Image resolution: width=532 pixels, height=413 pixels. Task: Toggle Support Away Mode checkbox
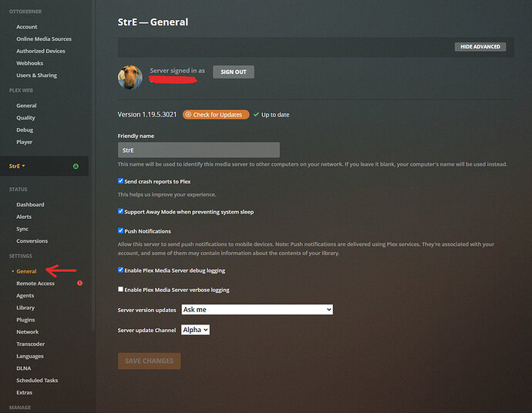click(120, 211)
